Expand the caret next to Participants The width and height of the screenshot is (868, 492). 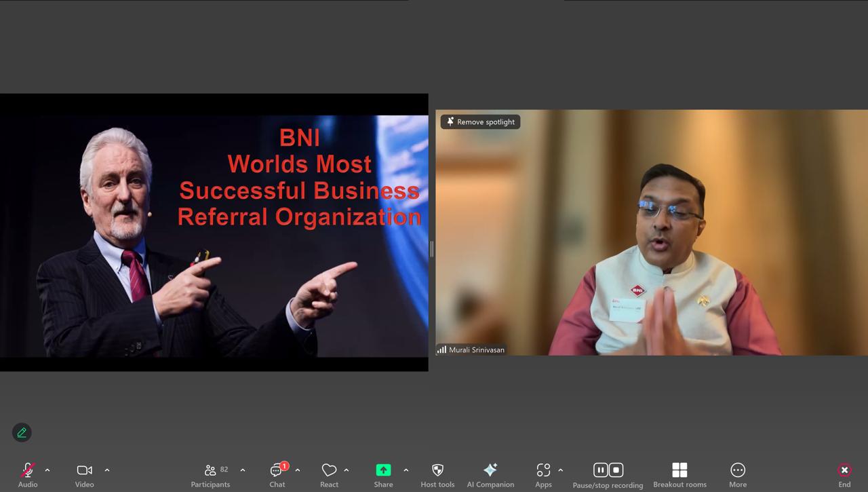pyautogui.click(x=243, y=470)
